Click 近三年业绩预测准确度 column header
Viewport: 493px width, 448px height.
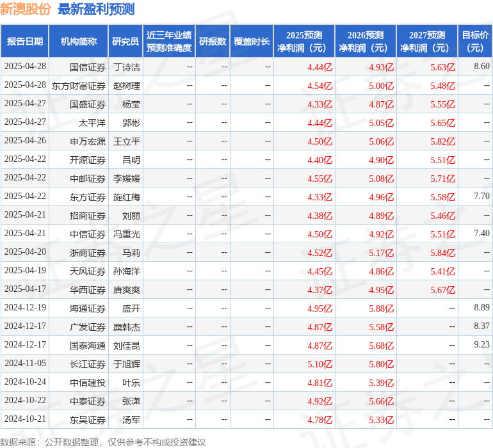[x=169, y=41]
